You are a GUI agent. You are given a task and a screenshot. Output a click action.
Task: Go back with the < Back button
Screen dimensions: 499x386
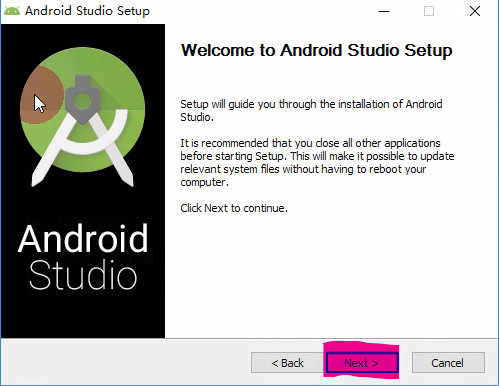[287, 363]
